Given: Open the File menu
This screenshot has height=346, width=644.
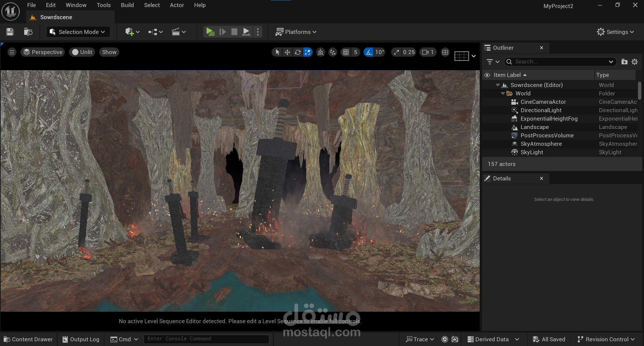Looking at the screenshot, I should point(31,5).
